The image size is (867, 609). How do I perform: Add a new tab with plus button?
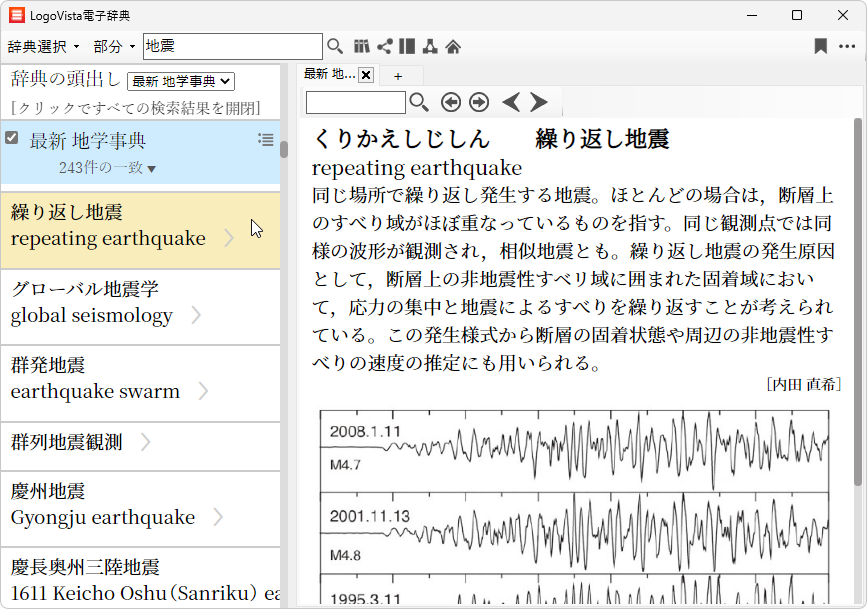coord(398,76)
